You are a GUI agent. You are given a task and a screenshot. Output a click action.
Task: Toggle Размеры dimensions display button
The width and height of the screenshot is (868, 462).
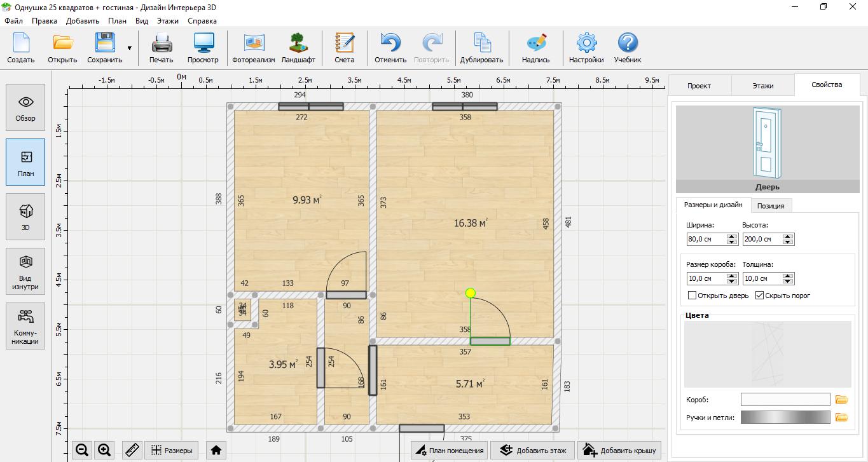pos(172,451)
